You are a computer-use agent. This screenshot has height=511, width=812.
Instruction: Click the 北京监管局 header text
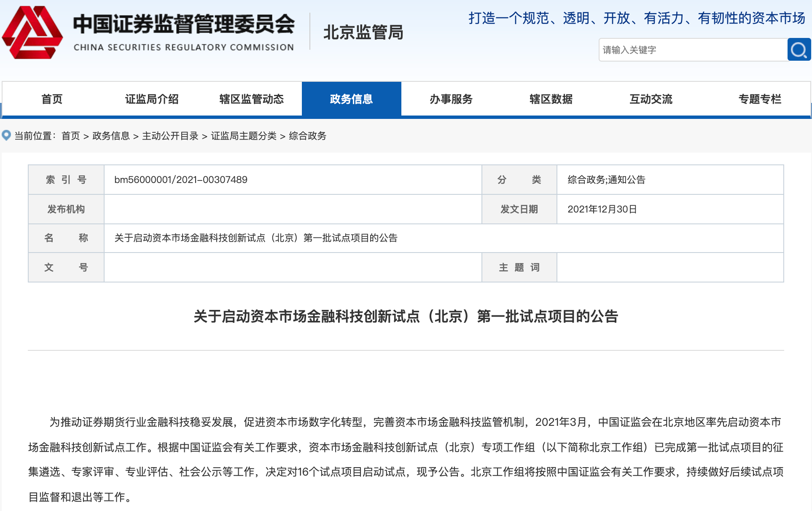point(363,32)
